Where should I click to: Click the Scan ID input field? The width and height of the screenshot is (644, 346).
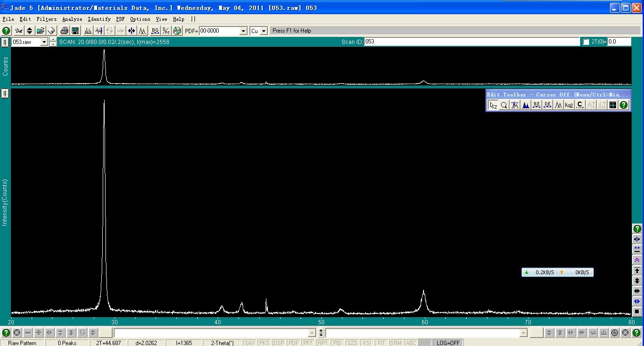pyautogui.click(x=472, y=42)
